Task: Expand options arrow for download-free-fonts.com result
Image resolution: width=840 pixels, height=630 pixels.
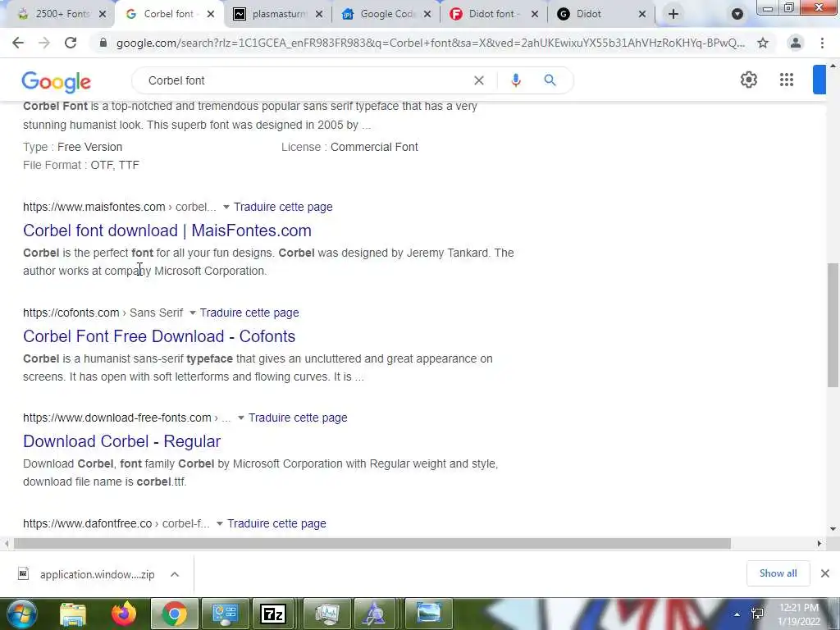Action: [x=241, y=418]
